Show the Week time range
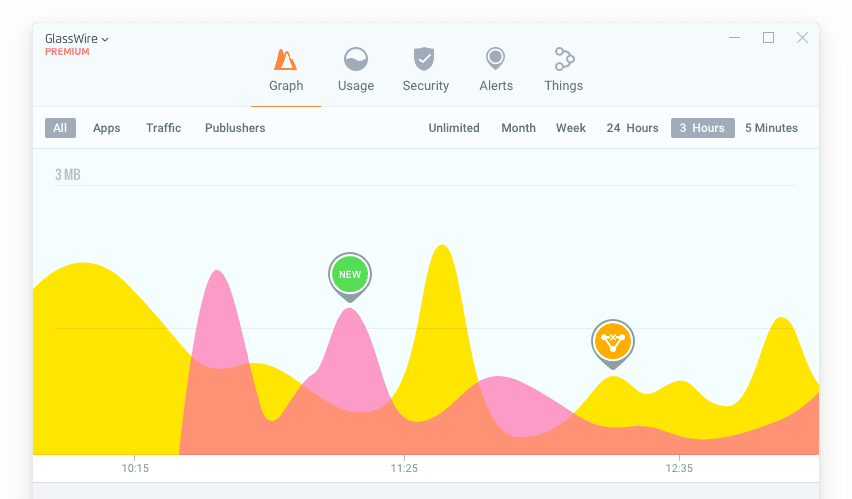 (x=571, y=128)
